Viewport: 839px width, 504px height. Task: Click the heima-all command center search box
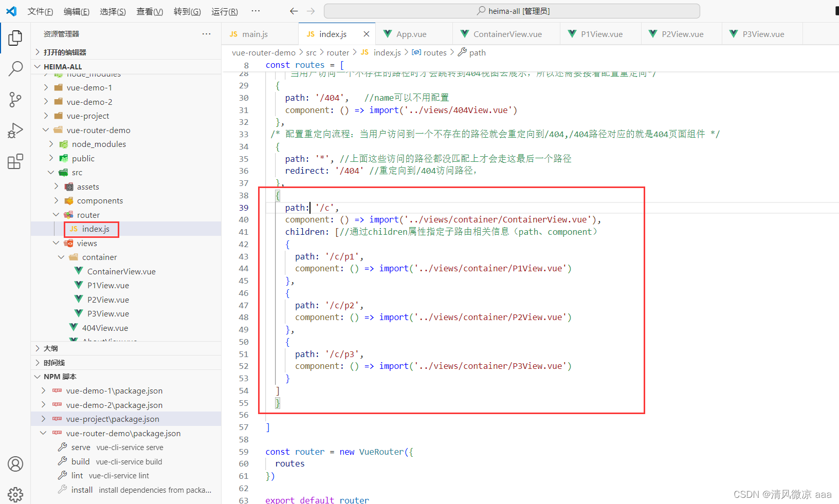(x=512, y=11)
